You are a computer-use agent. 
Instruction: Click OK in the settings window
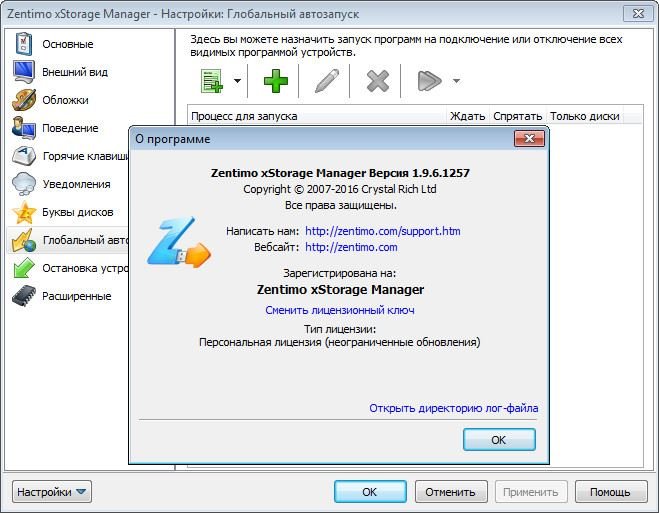[x=370, y=492]
